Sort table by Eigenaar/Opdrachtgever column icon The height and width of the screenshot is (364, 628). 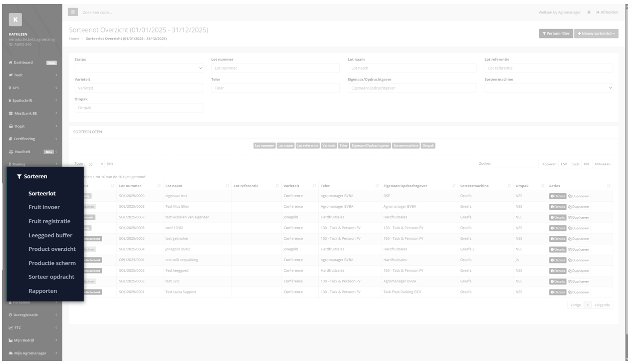click(x=454, y=186)
